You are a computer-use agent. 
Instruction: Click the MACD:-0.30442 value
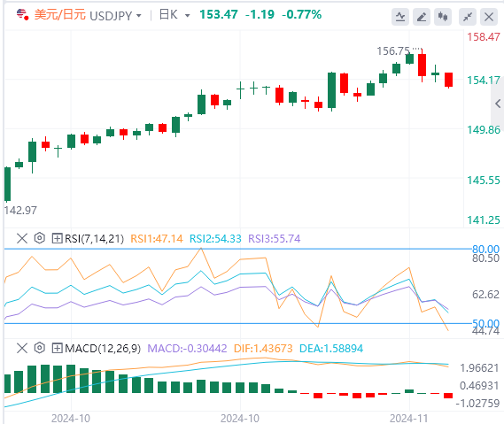(x=187, y=349)
